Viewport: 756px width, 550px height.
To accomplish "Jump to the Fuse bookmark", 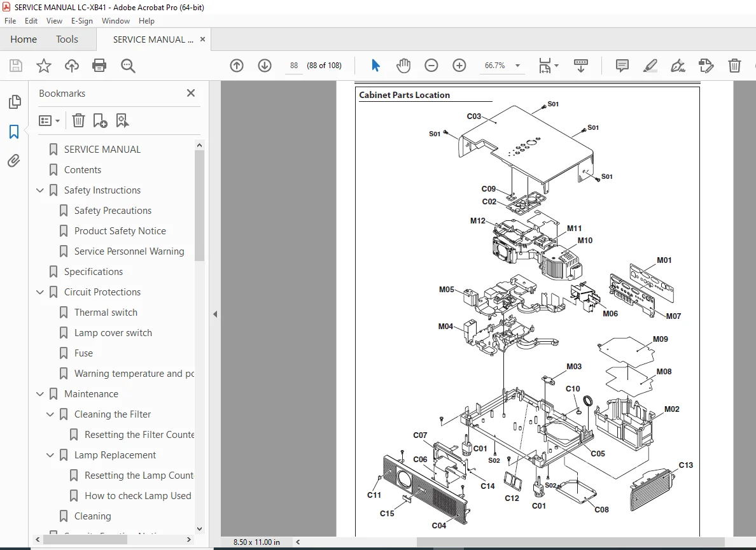I will [83, 353].
